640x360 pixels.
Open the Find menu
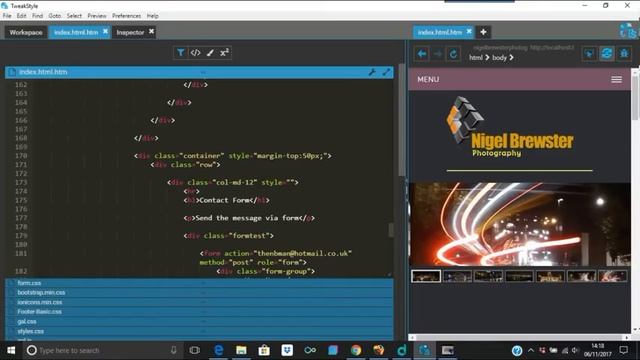point(37,16)
